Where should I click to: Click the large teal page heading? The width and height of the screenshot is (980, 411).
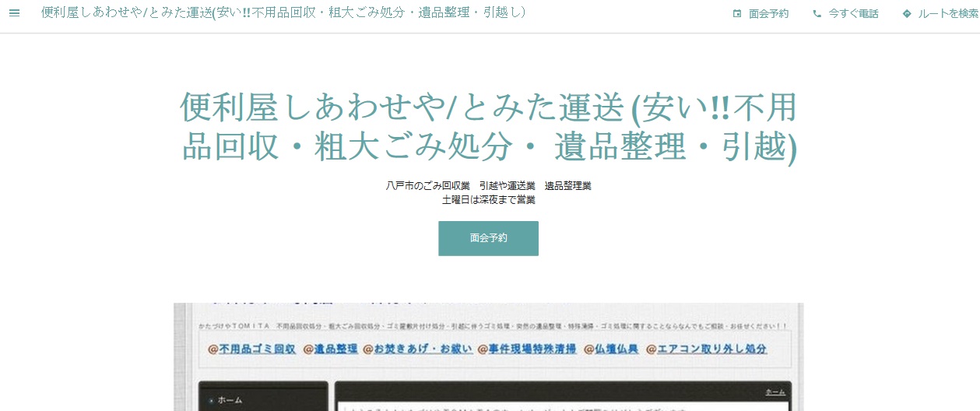pyautogui.click(x=489, y=127)
